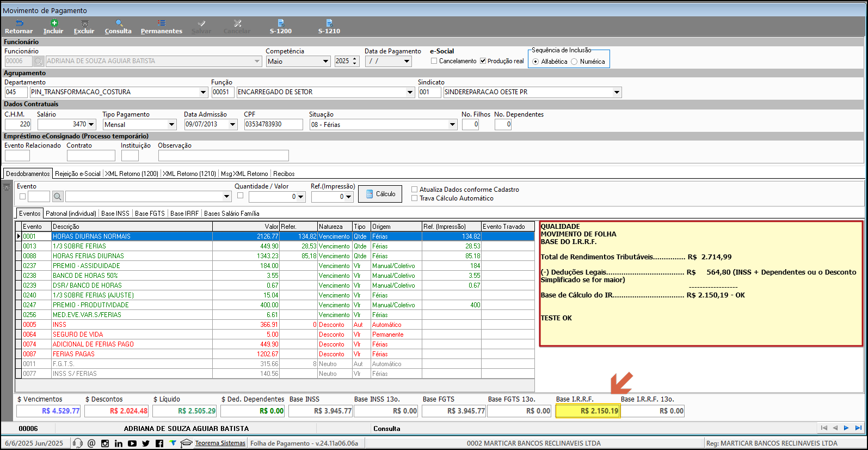Click the graduation cap icon

pyautogui.click(x=187, y=443)
